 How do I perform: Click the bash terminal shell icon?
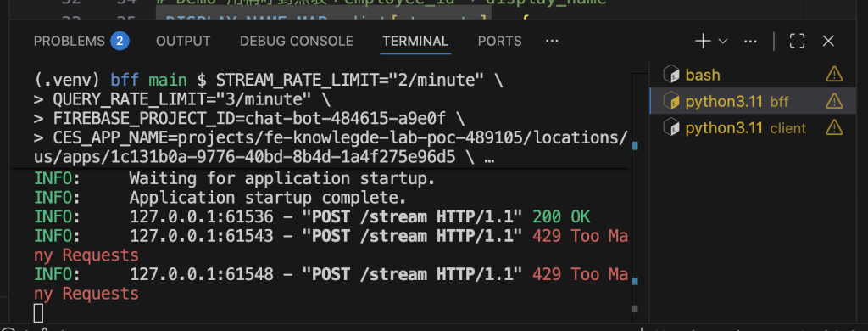[671, 74]
